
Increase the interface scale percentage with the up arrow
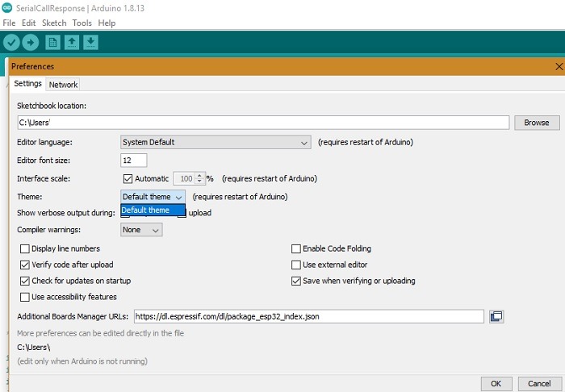point(199,176)
